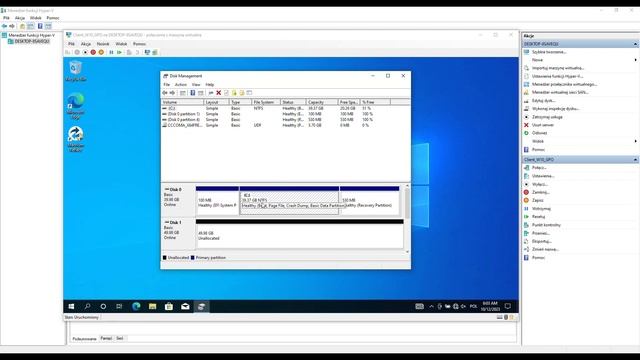Open Task View in the VM taskbar

119,306
